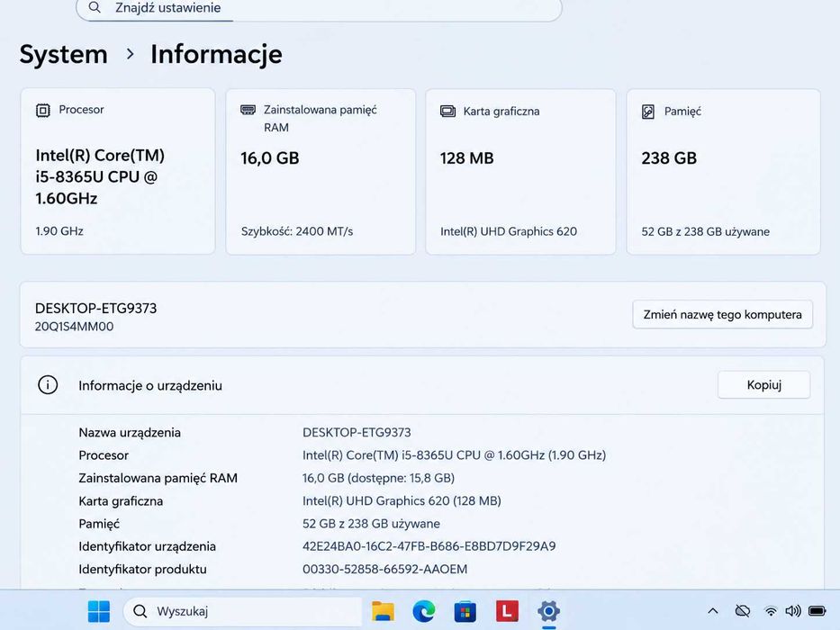Open Microsoft Edge from the taskbar

point(424,611)
